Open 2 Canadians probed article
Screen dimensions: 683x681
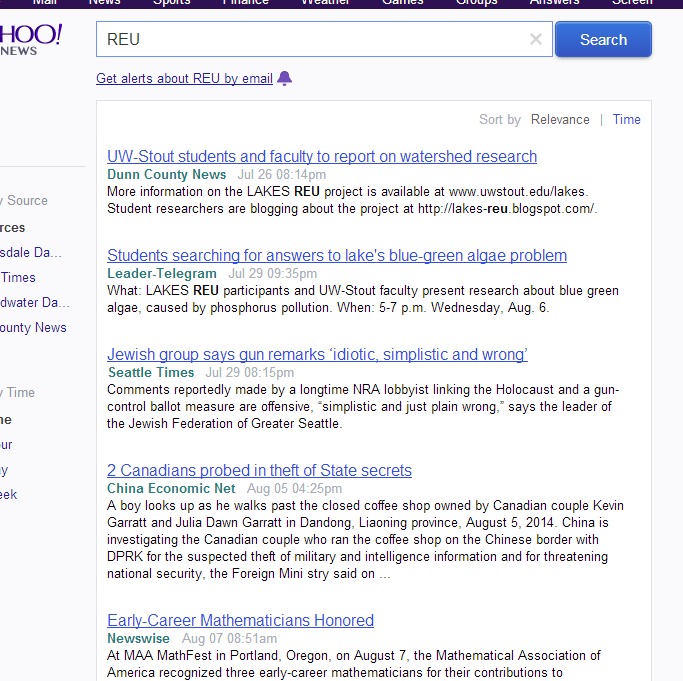[259, 470]
